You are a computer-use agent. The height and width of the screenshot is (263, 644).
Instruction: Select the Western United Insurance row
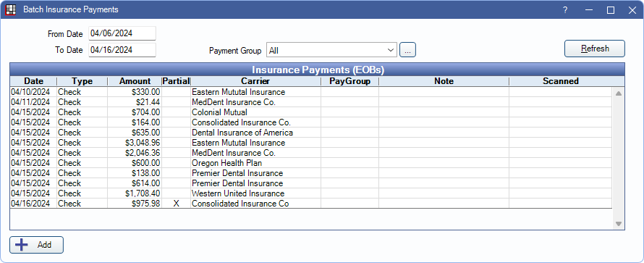[311, 193]
